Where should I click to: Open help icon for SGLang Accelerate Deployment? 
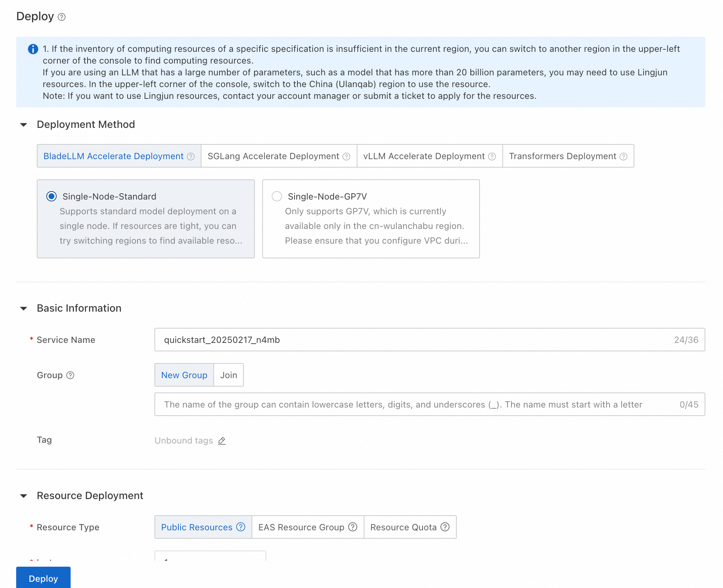[346, 157]
